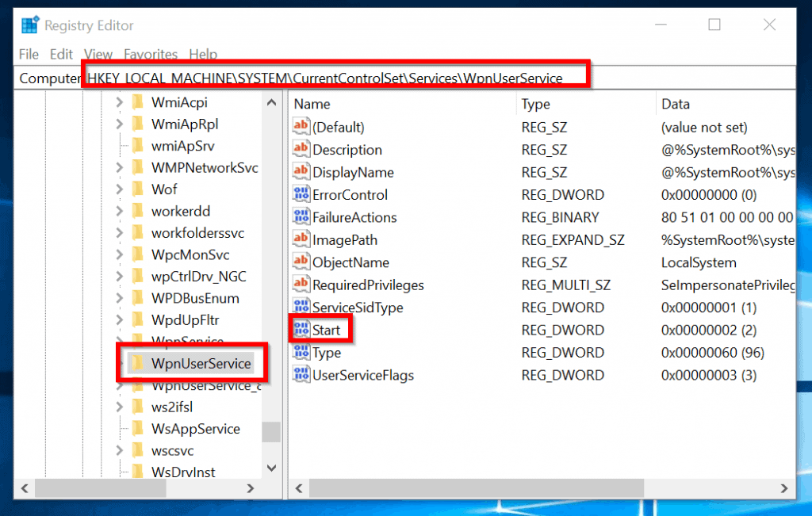Click the Type DWORD value icon
Viewport: 812px width, 516px height.
coord(301,351)
